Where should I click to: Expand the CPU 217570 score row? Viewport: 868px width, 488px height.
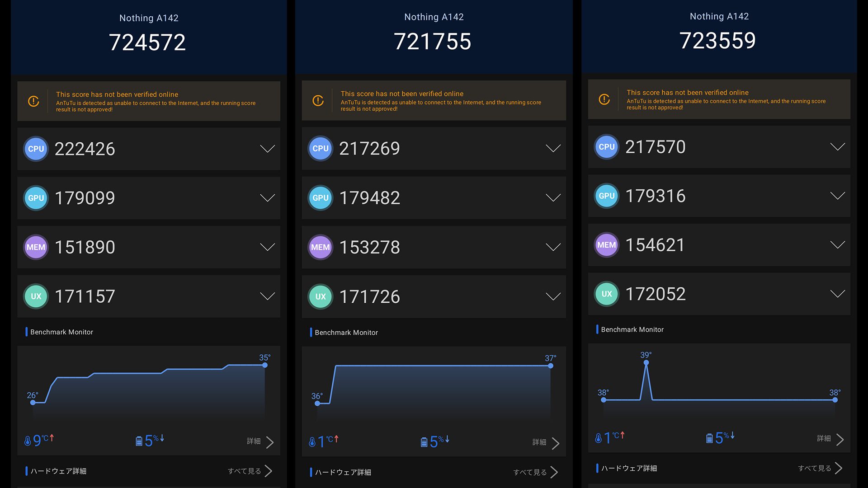837,147
